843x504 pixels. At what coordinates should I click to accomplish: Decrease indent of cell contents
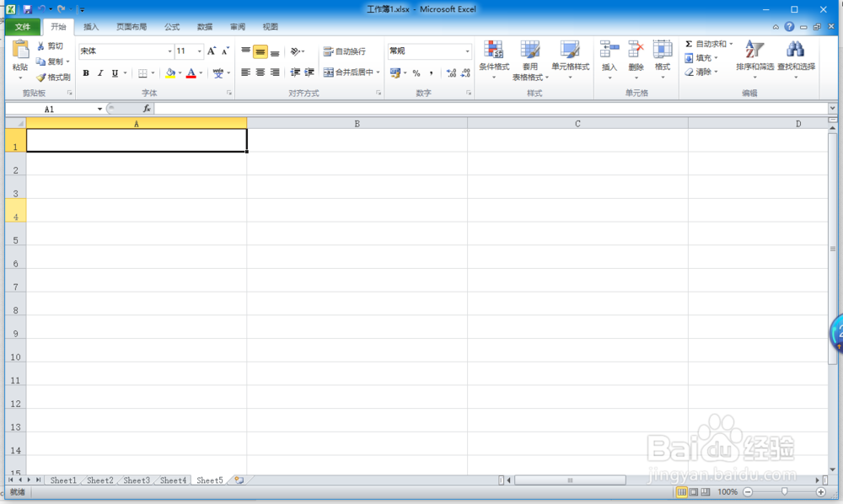point(295,72)
